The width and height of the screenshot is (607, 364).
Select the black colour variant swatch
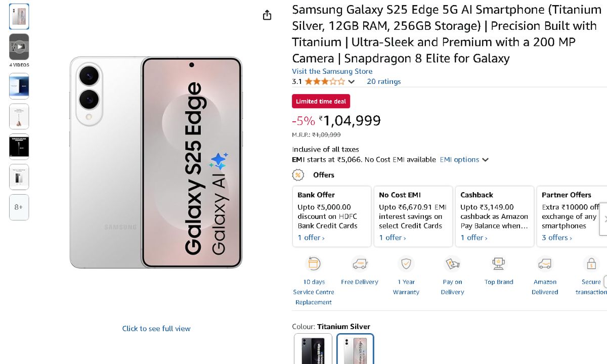pos(313,349)
